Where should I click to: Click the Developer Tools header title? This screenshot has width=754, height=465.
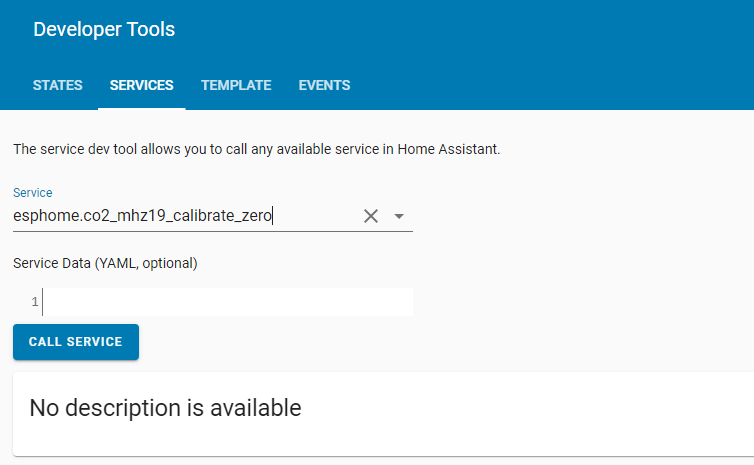(x=104, y=30)
